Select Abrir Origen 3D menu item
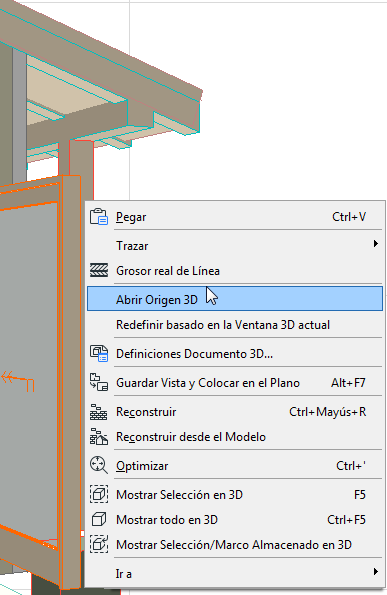Screen dimensions: 387x595 (x=235, y=299)
